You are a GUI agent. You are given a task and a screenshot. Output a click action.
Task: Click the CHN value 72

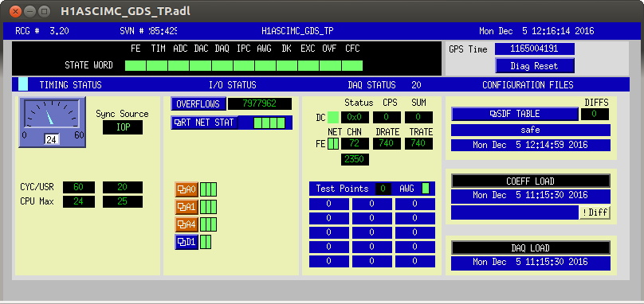[355, 143]
